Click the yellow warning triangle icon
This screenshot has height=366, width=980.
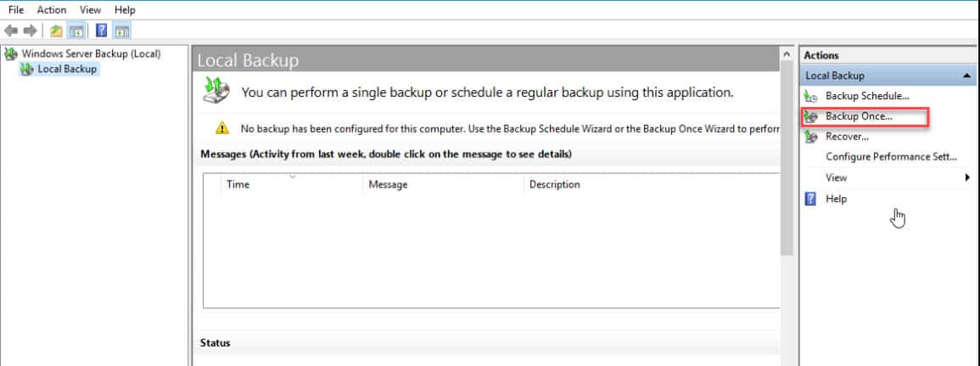coord(221,128)
